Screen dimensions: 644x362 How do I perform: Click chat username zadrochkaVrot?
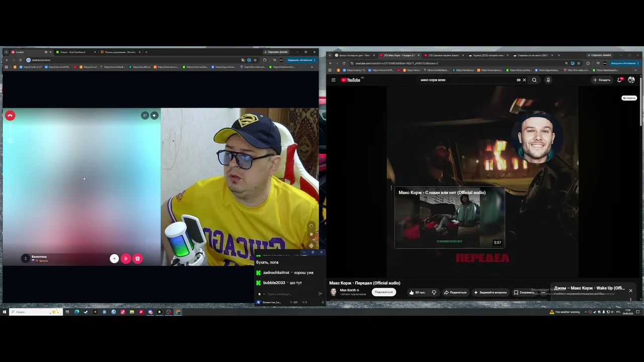[276, 273]
